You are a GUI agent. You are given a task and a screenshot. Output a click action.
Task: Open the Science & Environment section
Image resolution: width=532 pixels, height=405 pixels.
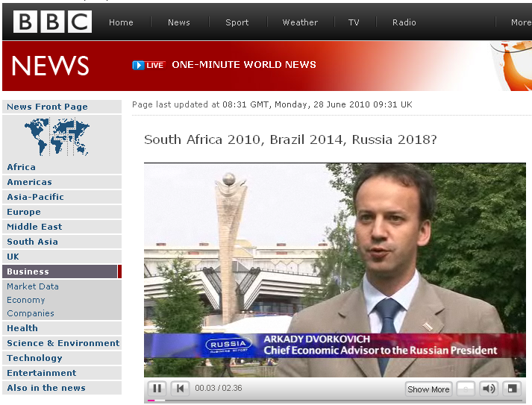(x=63, y=343)
